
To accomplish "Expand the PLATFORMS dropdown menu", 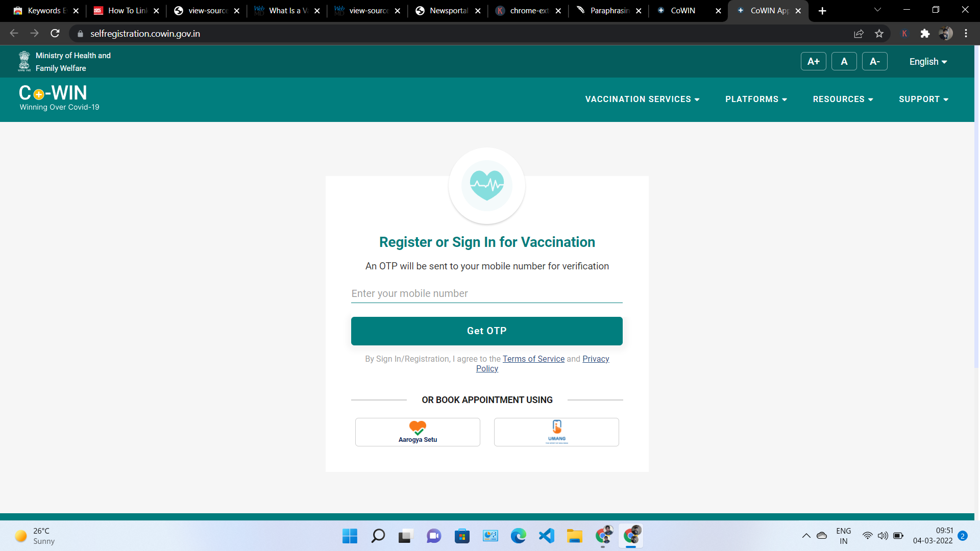I will (756, 99).
